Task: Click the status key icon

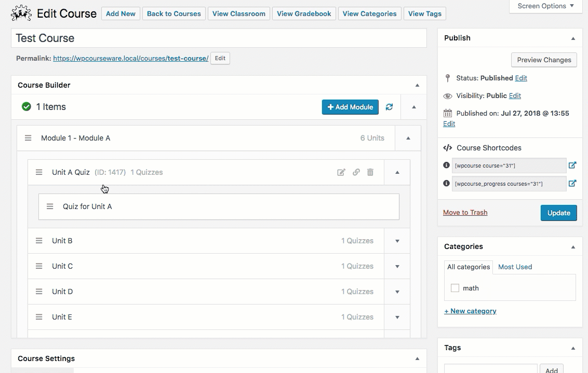Action: point(447,78)
